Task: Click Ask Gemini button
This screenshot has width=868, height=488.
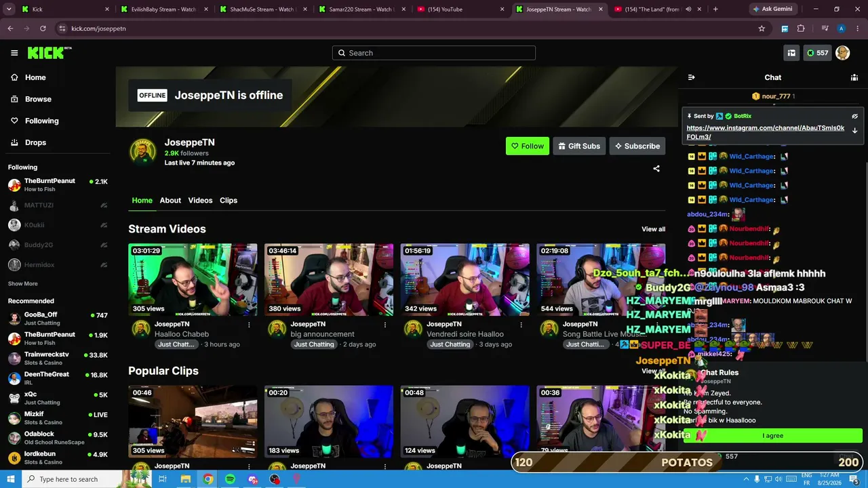Action: coord(772,9)
